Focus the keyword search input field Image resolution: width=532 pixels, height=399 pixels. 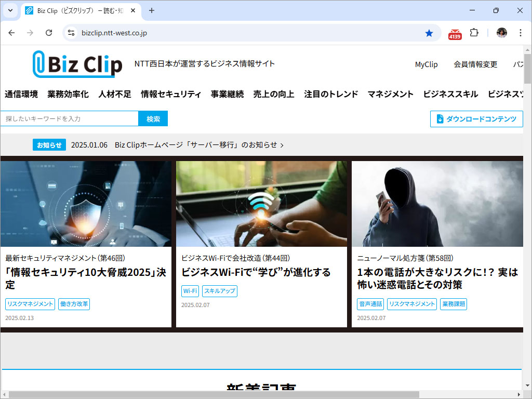69,119
